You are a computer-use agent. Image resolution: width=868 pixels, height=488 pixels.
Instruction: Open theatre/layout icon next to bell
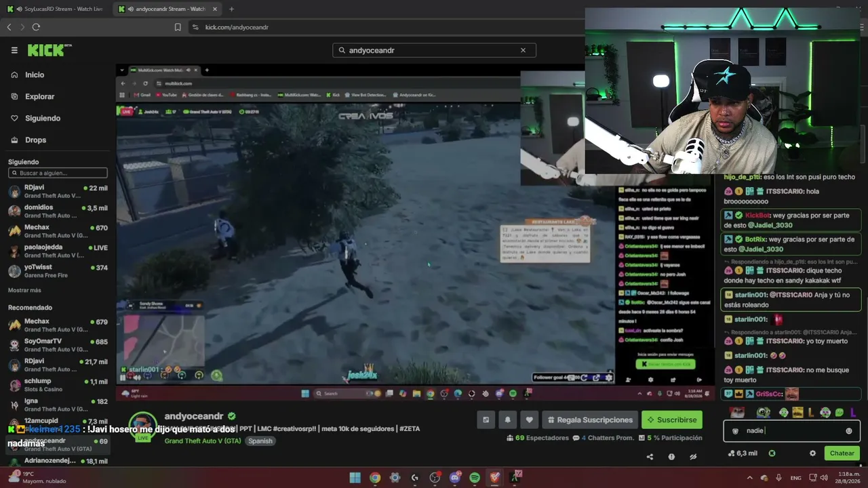click(x=486, y=420)
